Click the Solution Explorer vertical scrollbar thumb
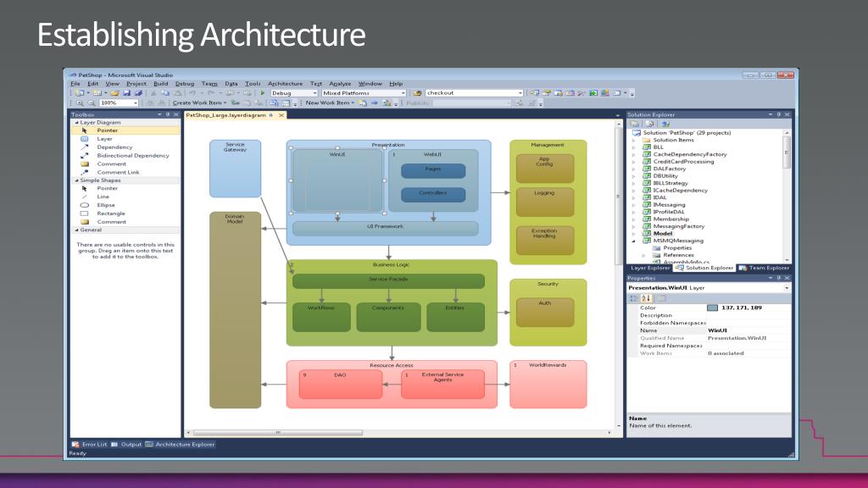This screenshot has width=868, height=488. point(787,151)
